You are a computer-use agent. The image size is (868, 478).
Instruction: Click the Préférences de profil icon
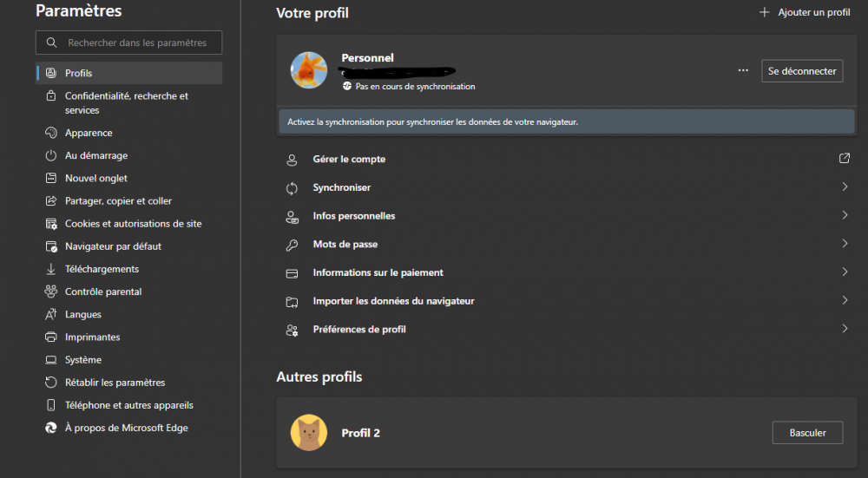coord(292,331)
